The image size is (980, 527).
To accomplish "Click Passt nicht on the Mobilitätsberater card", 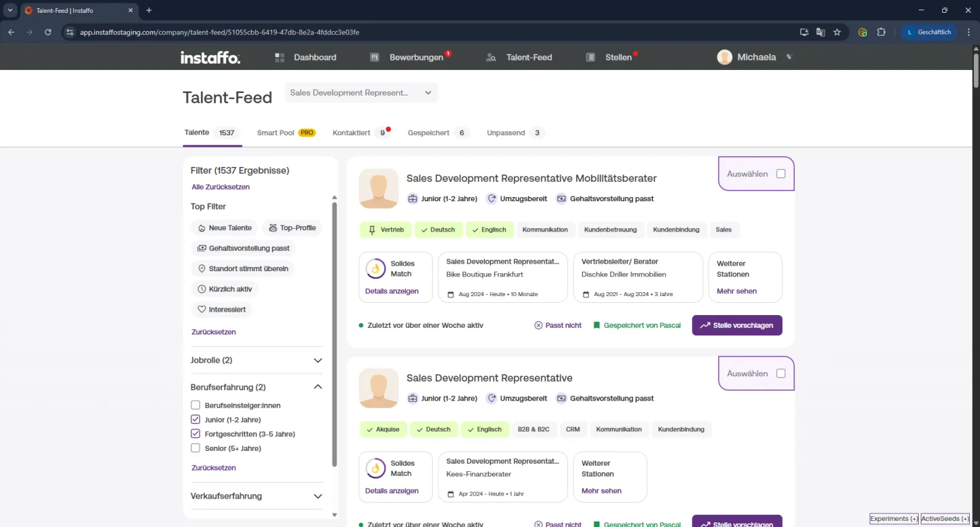I will point(558,325).
